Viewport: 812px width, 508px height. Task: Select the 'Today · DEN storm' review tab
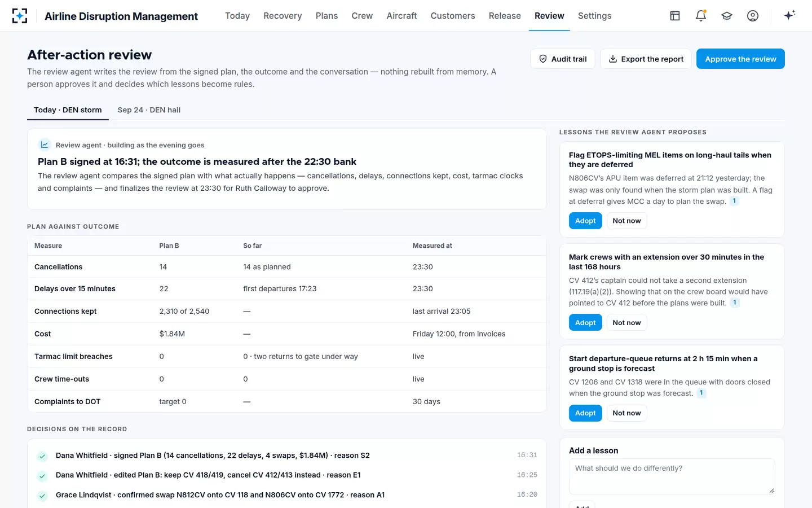(x=68, y=110)
